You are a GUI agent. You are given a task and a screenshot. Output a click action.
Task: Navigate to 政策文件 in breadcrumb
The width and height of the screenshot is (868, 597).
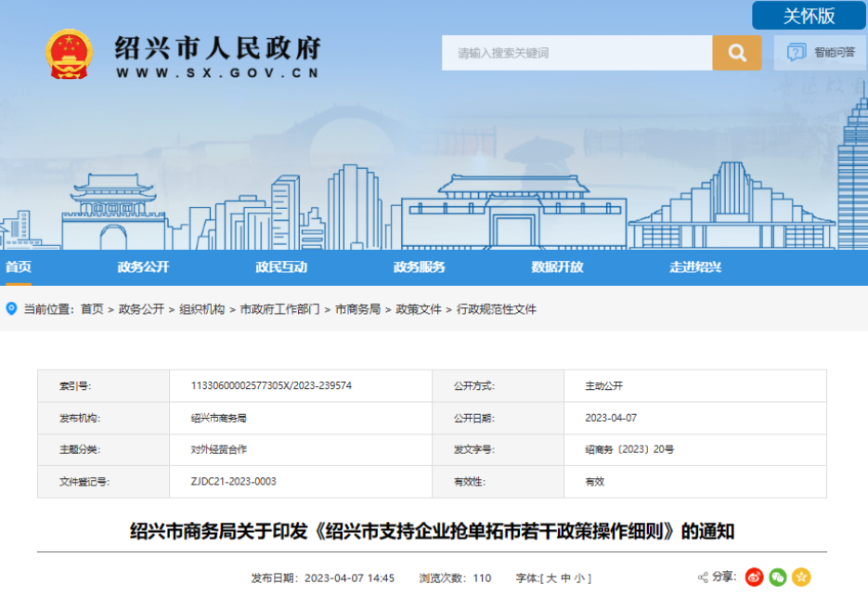click(419, 309)
